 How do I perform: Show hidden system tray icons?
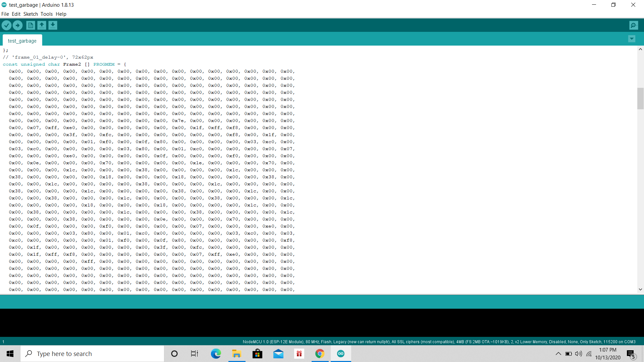pos(558,354)
